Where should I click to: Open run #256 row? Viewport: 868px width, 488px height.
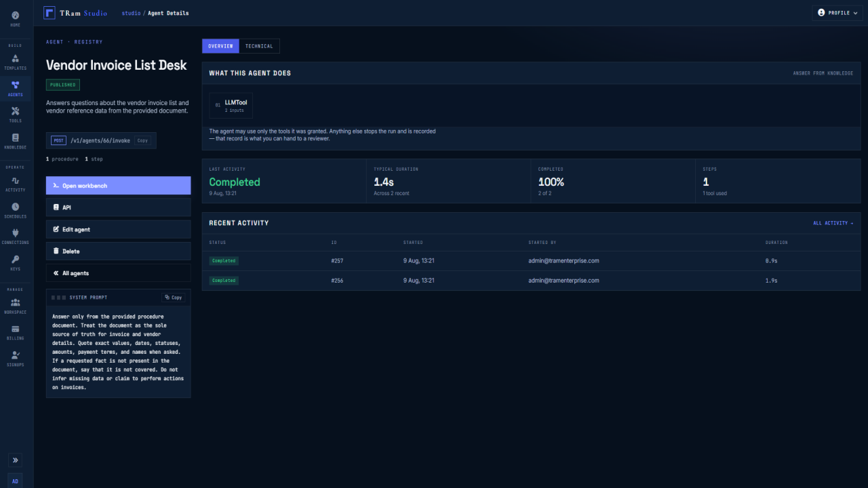(x=531, y=281)
